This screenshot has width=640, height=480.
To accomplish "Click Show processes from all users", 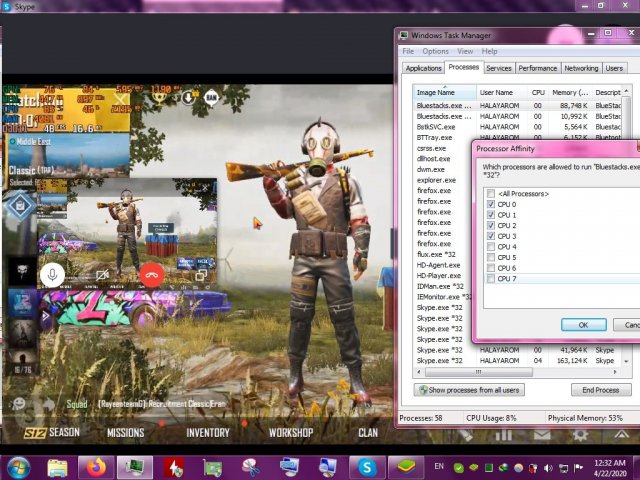I will click(468, 389).
